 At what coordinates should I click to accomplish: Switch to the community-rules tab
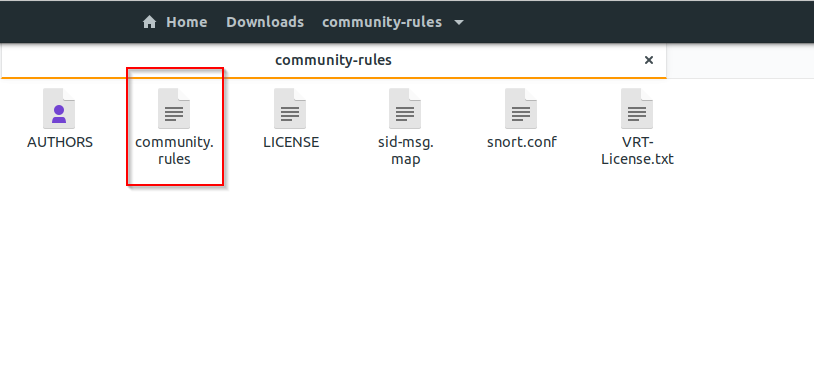pyautogui.click(x=333, y=60)
